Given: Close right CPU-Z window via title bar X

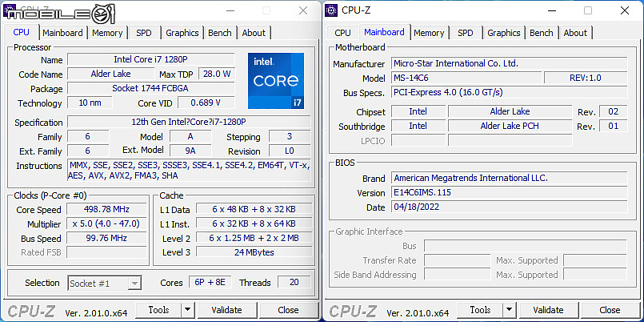Looking at the screenshot, I should pyautogui.click(x=625, y=10).
